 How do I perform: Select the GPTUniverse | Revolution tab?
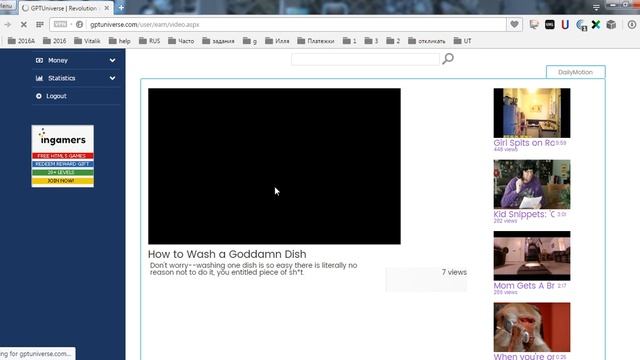pyautogui.click(x=63, y=8)
